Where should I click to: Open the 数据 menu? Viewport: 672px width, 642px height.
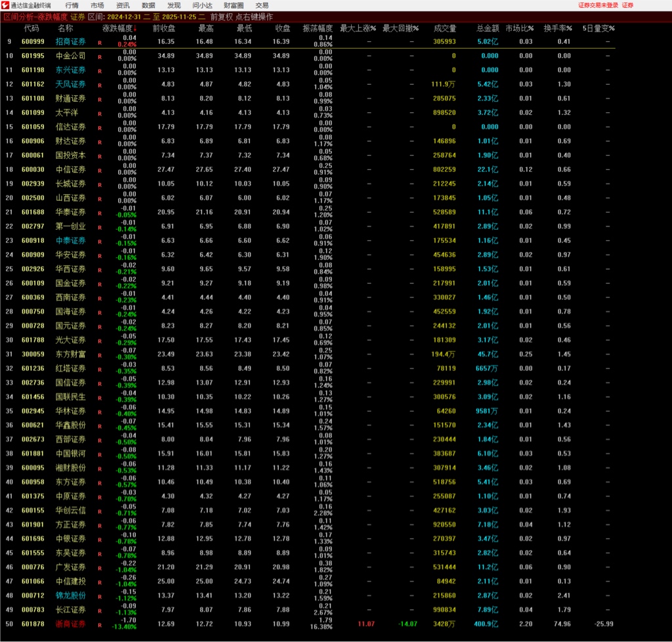point(148,5)
